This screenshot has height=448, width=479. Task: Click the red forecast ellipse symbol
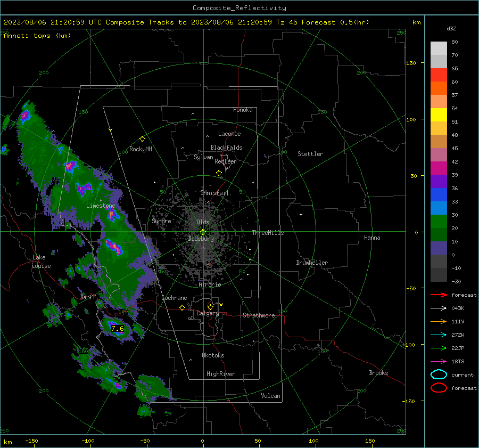439,388
